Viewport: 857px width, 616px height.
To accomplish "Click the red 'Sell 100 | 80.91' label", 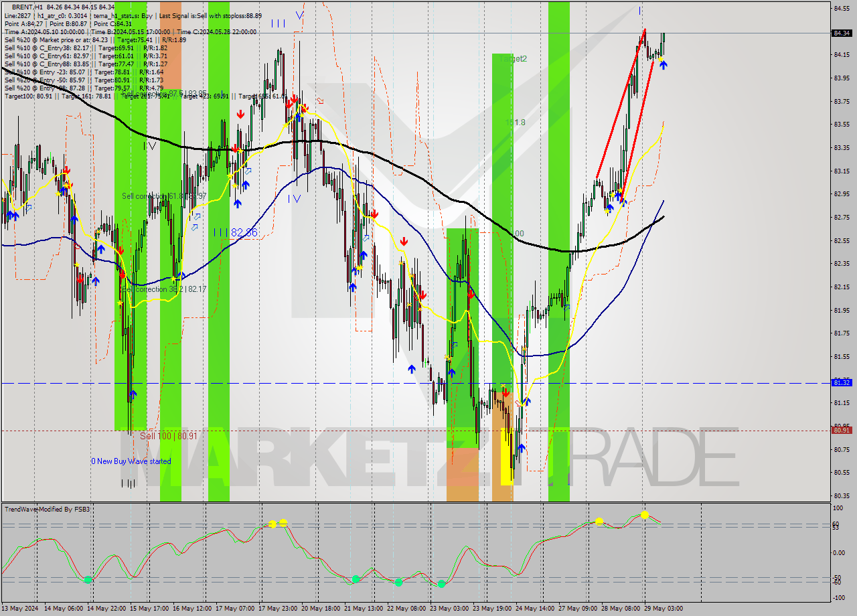I will click(x=169, y=436).
